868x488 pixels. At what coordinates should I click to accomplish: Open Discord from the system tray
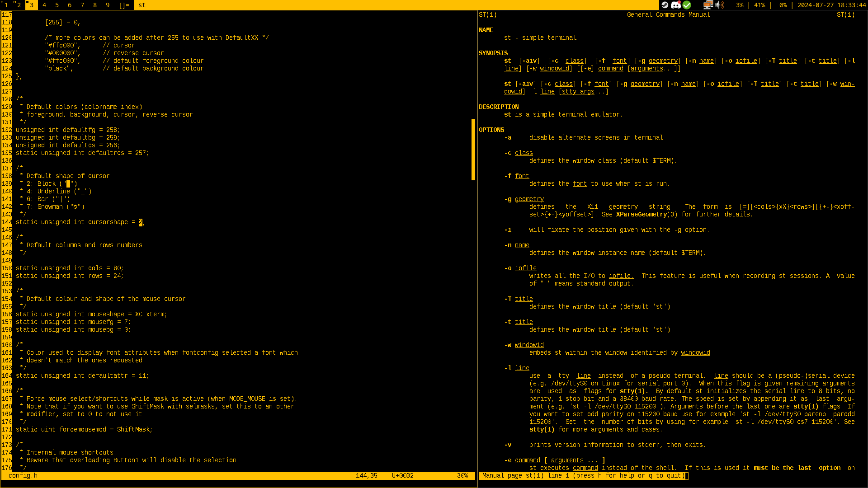[x=676, y=5]
